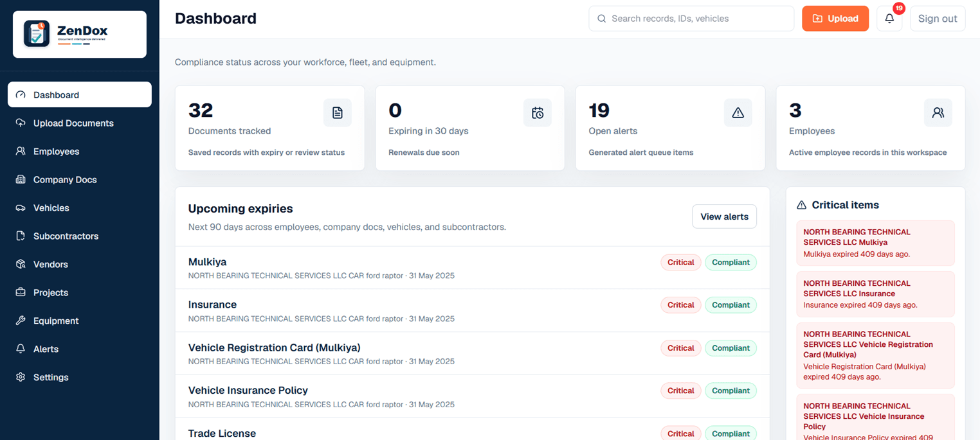Click the Company Docs building icon

click(x=21, y=179)
